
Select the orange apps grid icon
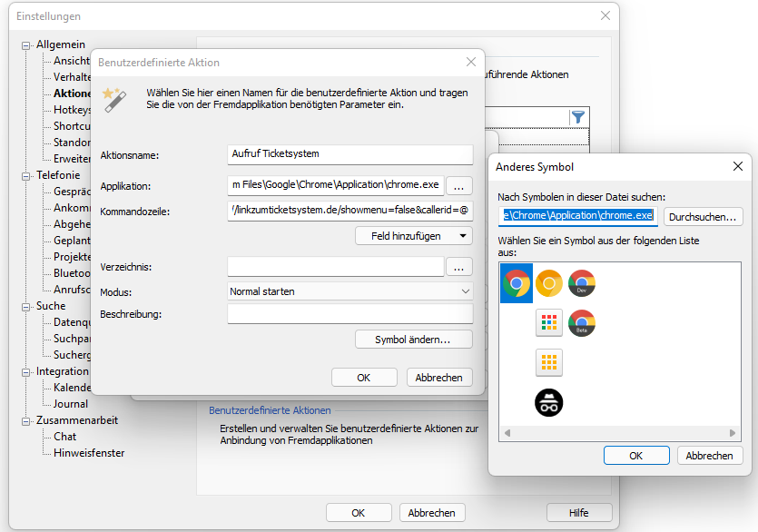click(x=548, y=362)
